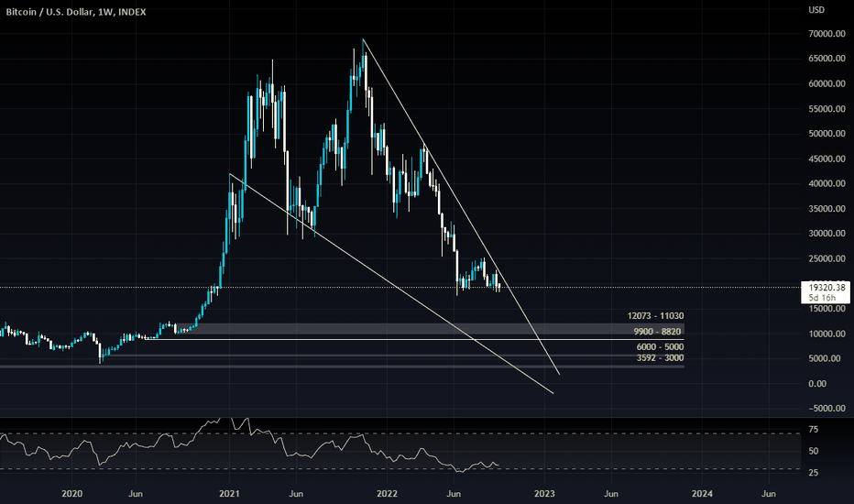The image size is (854, 504).
Task: Click the 25000.00 price axis tick
Action: pyautogui.click(x=827, y=258)
